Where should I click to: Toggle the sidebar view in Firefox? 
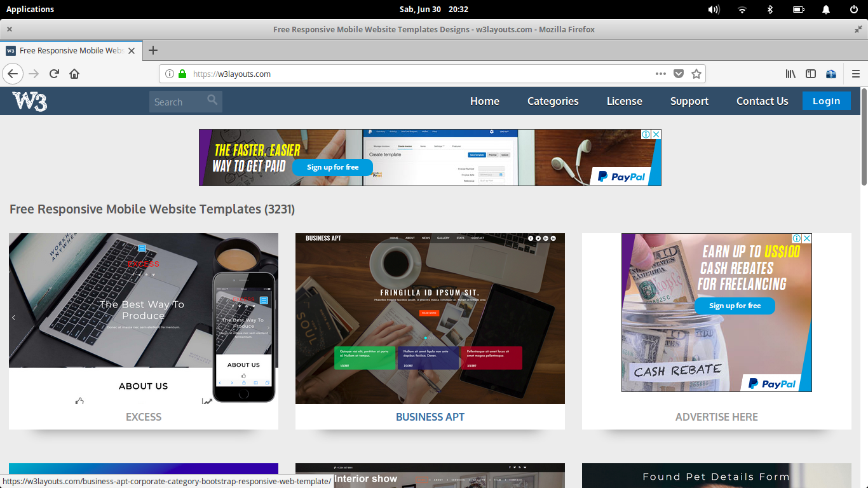[x=811, y=74]
